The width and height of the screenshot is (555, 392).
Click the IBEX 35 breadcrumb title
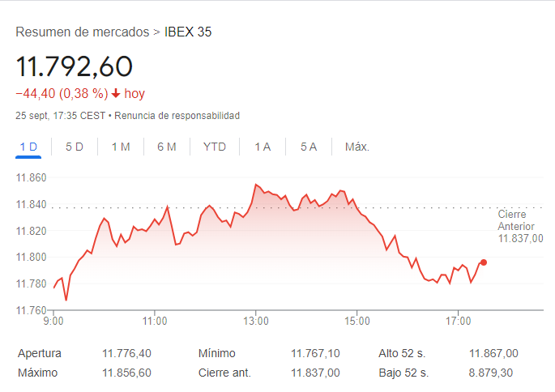coord(188,32)
